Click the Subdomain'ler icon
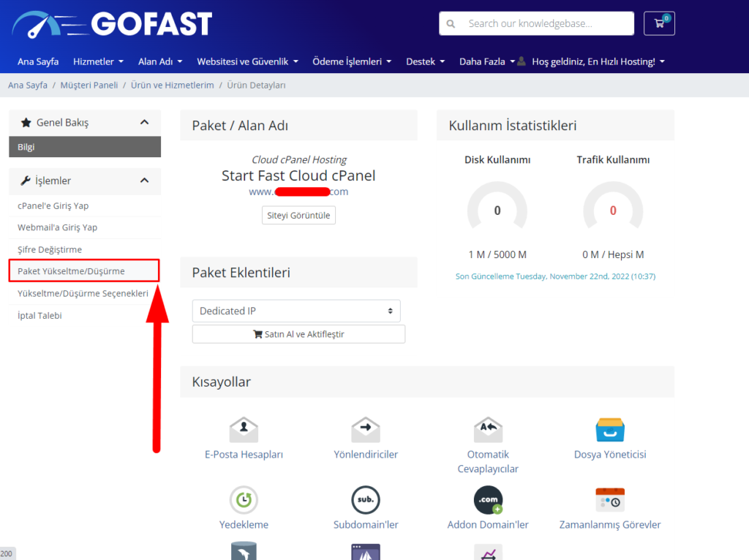The width and height of the screenshot is (749, 560). (x=366, y=499)
